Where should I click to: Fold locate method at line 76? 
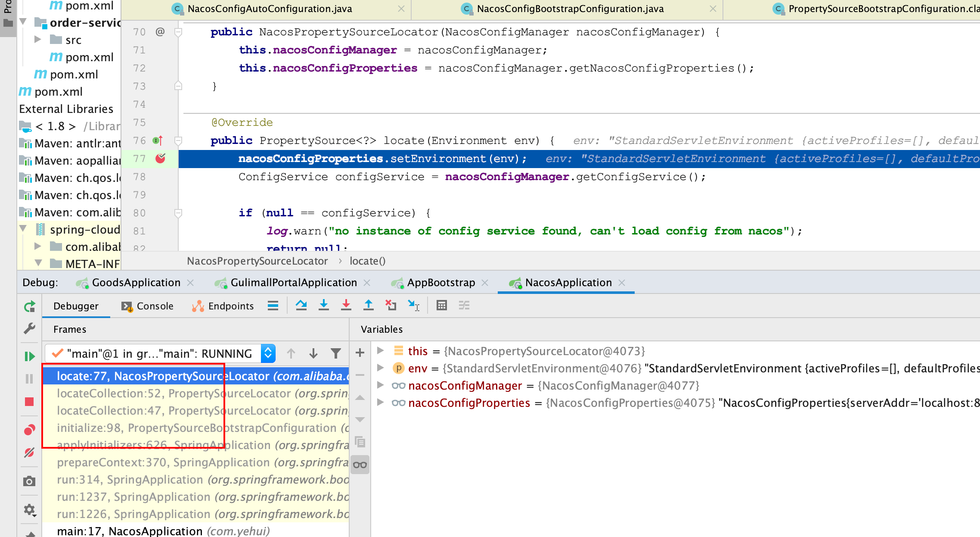pos(178,140)
